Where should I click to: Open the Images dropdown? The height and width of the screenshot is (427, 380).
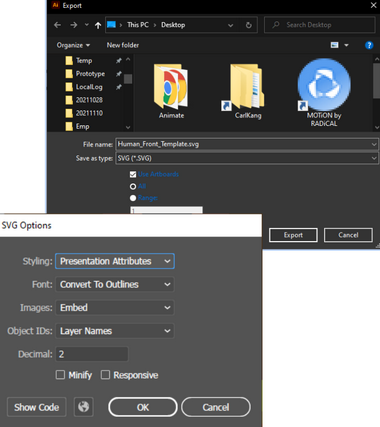point(115,307)
